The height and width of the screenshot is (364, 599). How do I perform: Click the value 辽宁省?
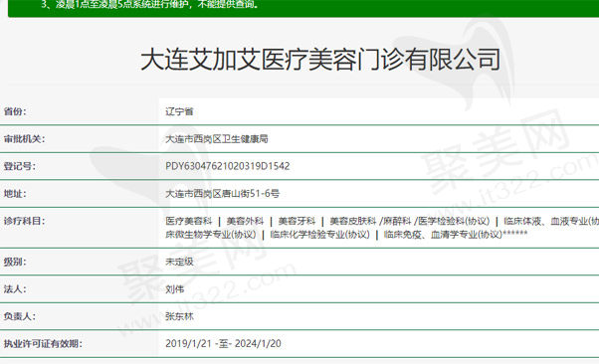(179, 111)
